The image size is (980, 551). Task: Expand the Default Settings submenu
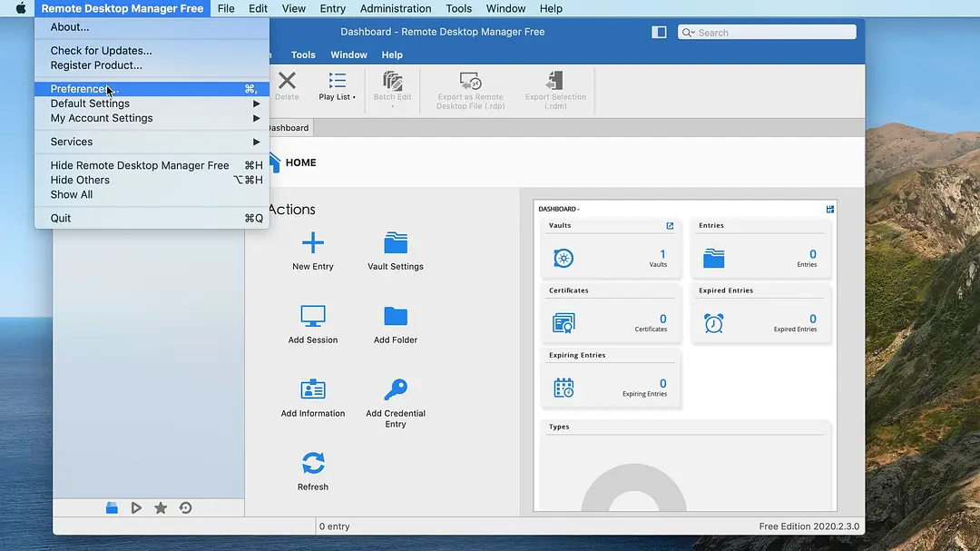click(x=152, y=103)
